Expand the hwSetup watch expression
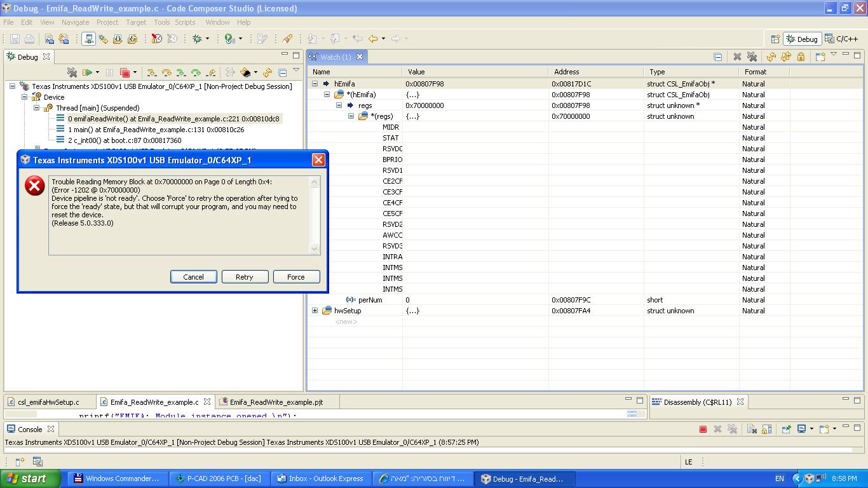Viewport: 868px width, 488px height. pyautogui.click(x=315, y=311)
